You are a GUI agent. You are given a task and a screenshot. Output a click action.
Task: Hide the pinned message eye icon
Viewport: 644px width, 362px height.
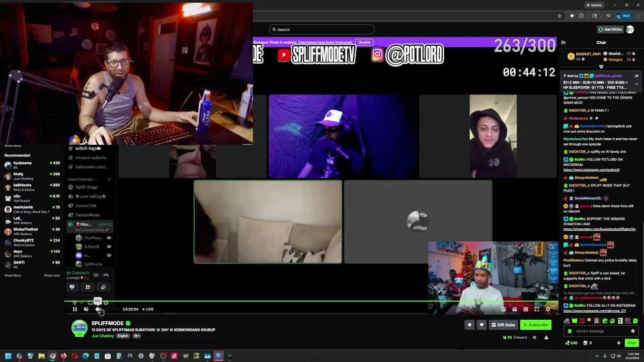[x=636, y=76]
